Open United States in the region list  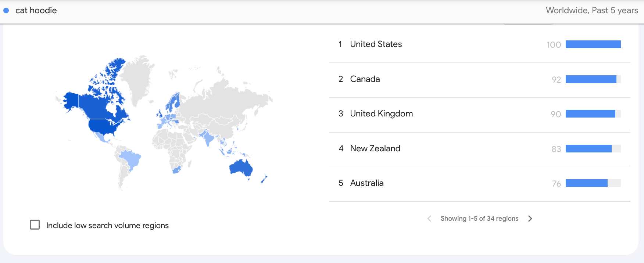(x=376, y=44)
